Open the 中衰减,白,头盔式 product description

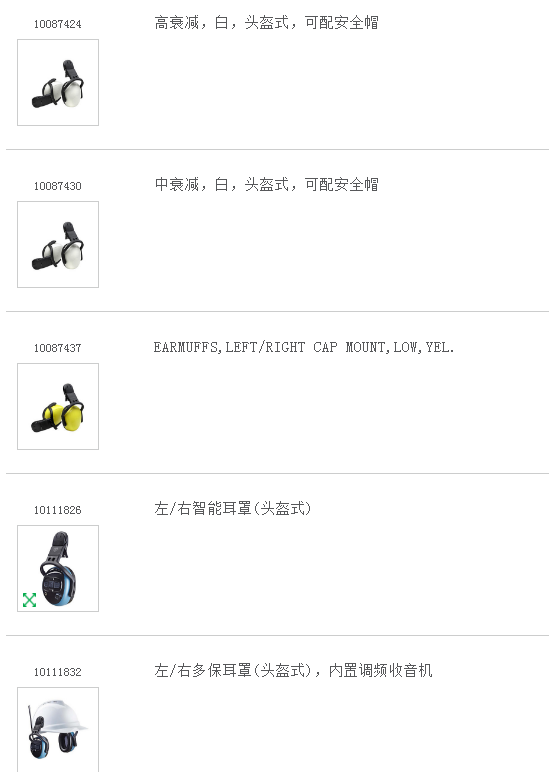pyautogui.click(x=266, y=185)
